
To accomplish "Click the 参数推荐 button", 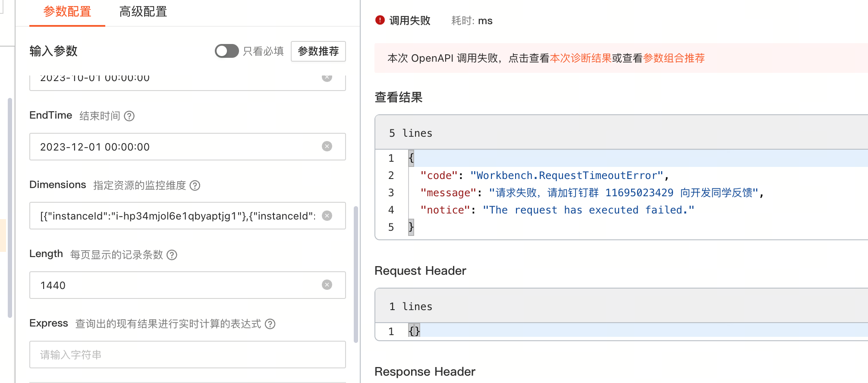I will [318, 51].
